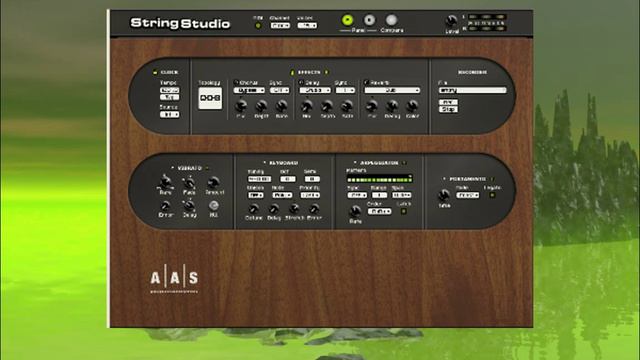This screenshot has width=640, height=360.
Task: Click the Reverb Decay knob
Action: click(392, 107)
